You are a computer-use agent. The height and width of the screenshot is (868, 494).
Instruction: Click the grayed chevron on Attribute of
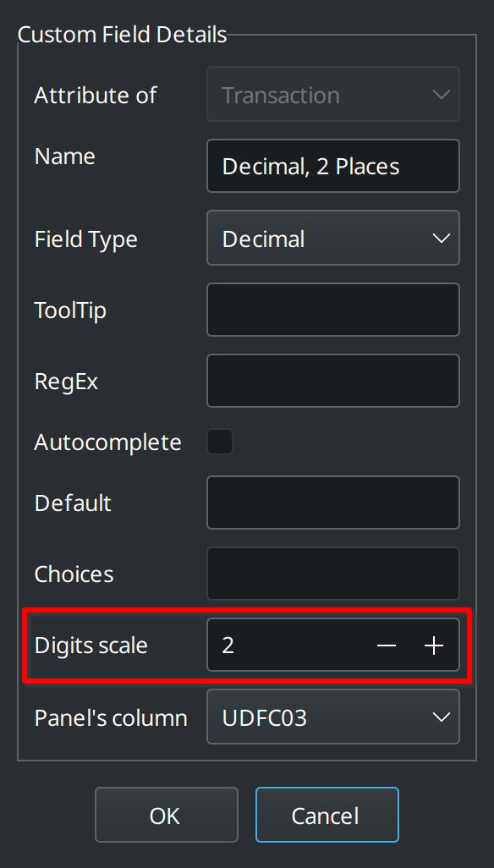pos(441,95)
